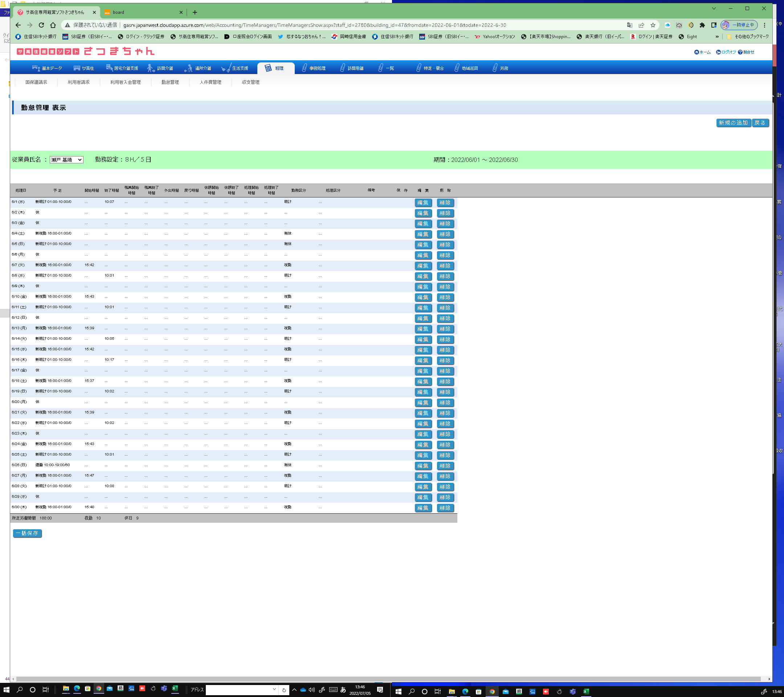Click the browser reload icon
The image size is (784, 697).
pyautogui.click(x=41, y=25)
